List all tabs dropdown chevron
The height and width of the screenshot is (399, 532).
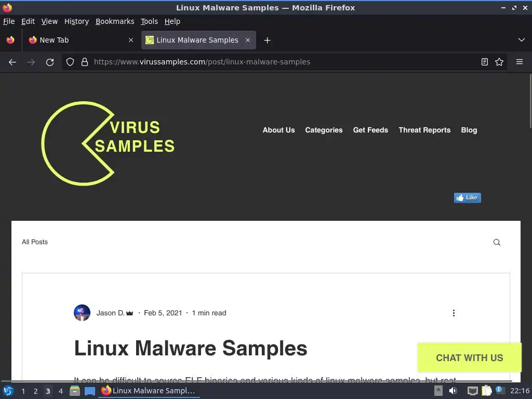[522, 40]
